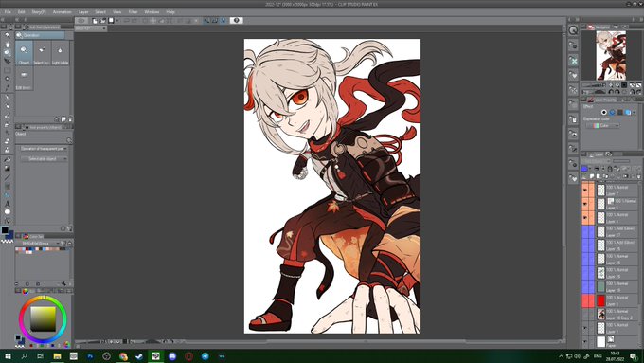Open the Quick Access palette icon
Screen dimensions: 644x363
pos(573,30)
